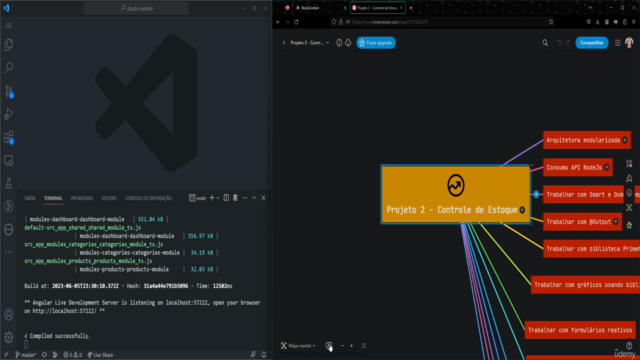Open Remote Explorer in activity bar
The width and height of the screenshot is (640, 360).
coord(9,161)
